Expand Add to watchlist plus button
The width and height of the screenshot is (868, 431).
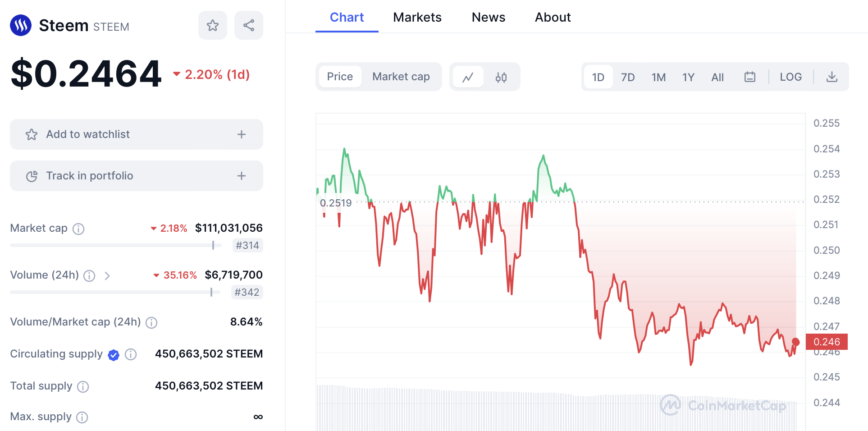(x=242, y=134)
